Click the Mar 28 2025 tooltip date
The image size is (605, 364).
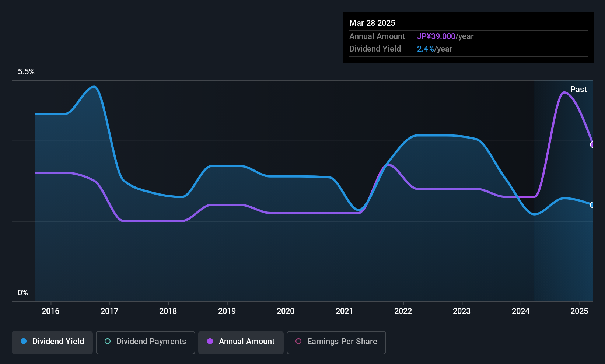point(372,23)
